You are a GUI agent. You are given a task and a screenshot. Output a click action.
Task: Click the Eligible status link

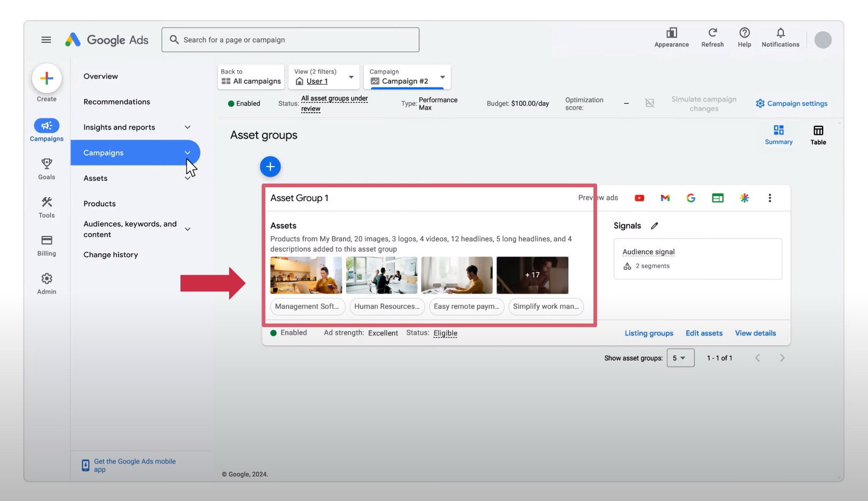tap(445, 333)
